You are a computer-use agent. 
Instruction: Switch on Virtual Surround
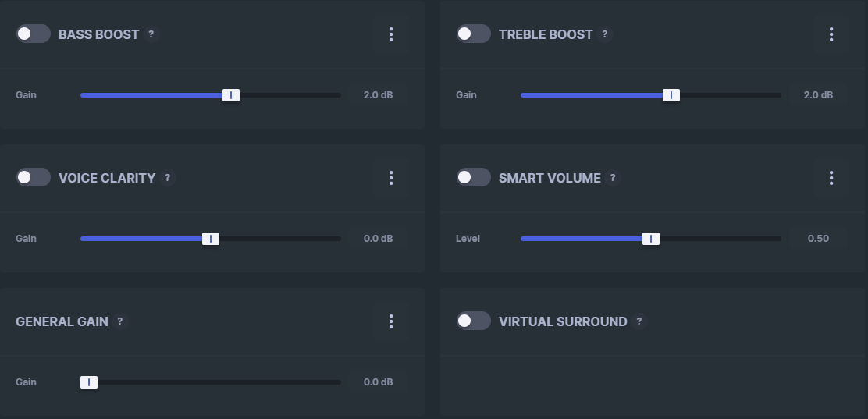pos(474,321)
